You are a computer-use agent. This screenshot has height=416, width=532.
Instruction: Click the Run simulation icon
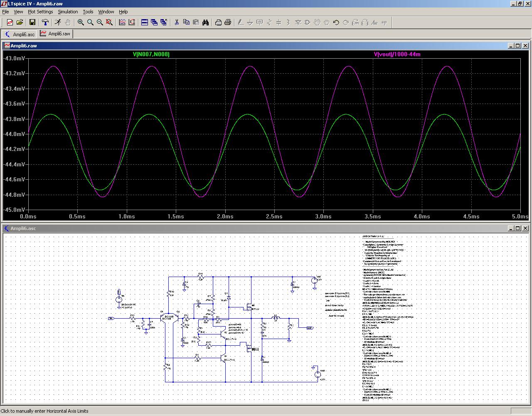click(58, 22)
